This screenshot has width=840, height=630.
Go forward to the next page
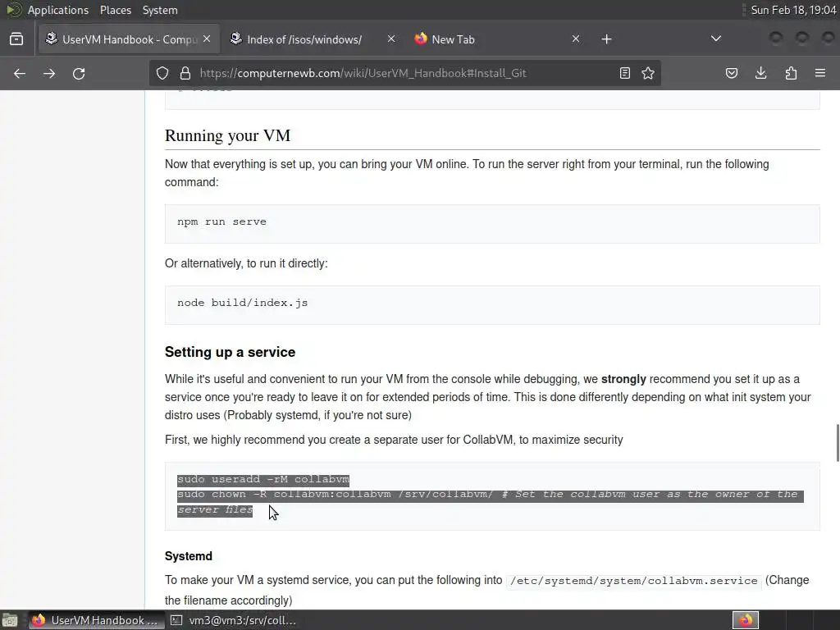tap(49, 73)
